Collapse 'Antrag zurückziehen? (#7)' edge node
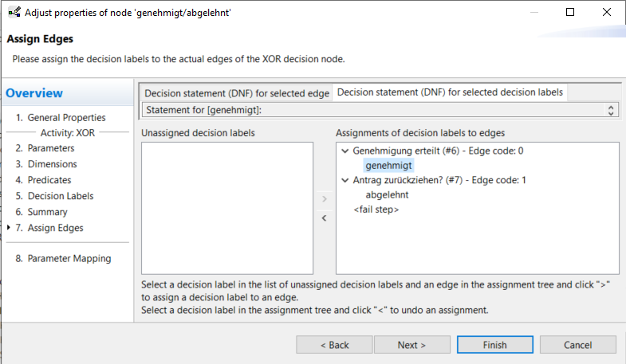The height and width of the screenshot is (364, 626). (x=345, y=180)
